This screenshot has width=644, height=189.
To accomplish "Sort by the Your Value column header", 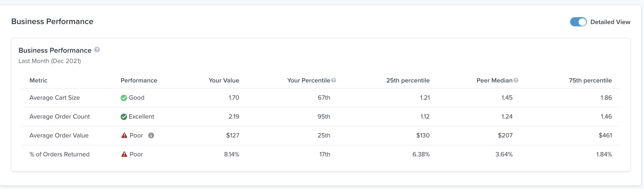I will pyautogui.click(x=224, y=80).
